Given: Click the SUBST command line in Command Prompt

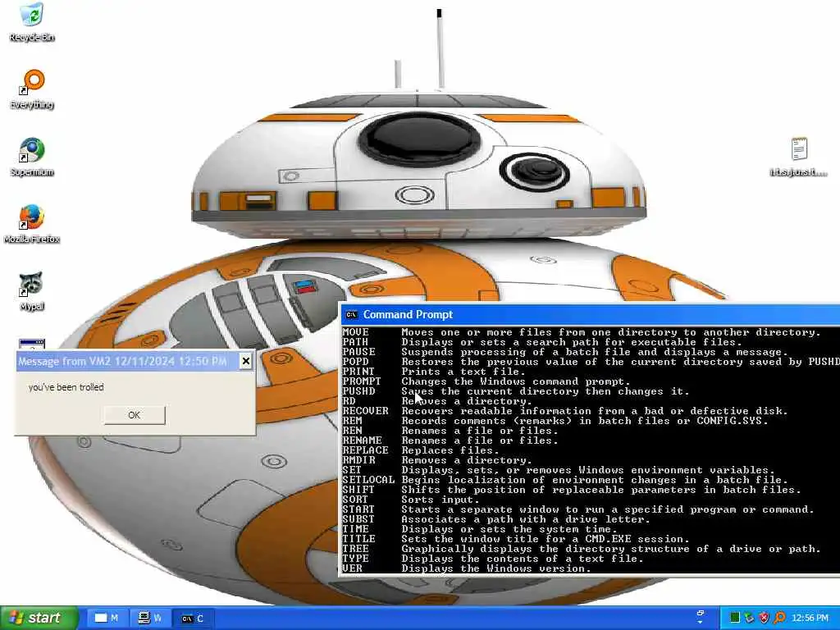Looking at the screenshot, I should pyautogui.click(x=496, y=519).
